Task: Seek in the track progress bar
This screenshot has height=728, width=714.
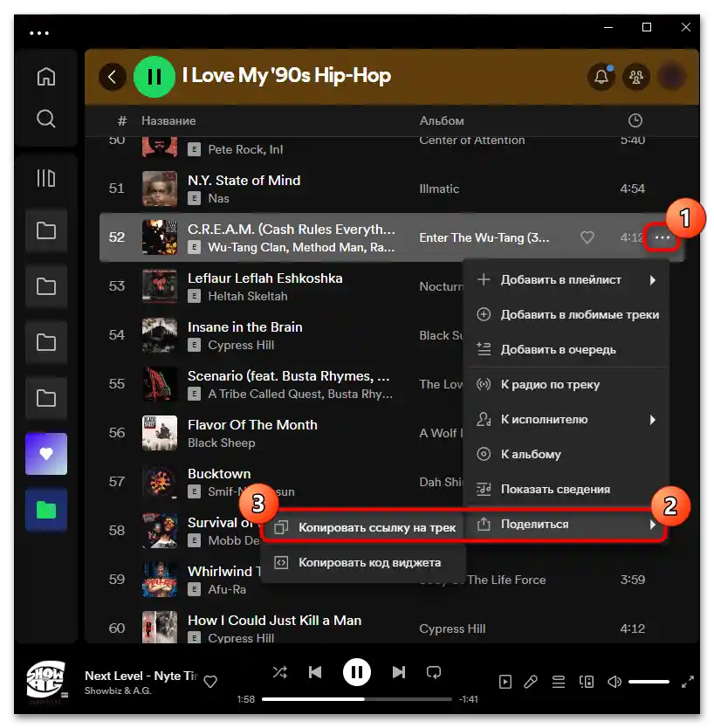Action: (356, 698)
